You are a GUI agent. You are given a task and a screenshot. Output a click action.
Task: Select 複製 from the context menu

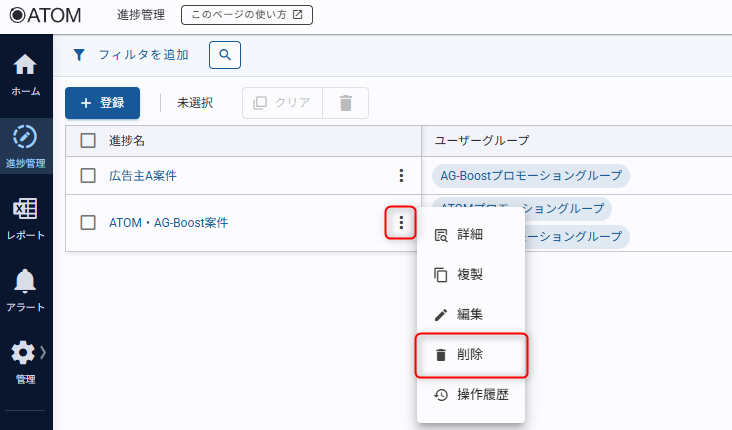[471, 274]
